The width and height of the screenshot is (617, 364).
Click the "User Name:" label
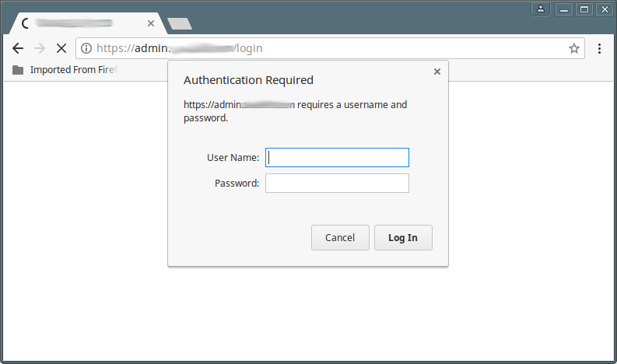233,158
